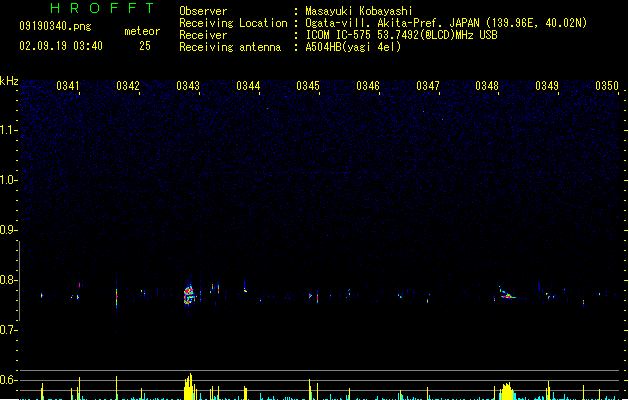Click the 0342 time marker
The image size is (629, 400).
pyautogui.click(x=128, y=86)
